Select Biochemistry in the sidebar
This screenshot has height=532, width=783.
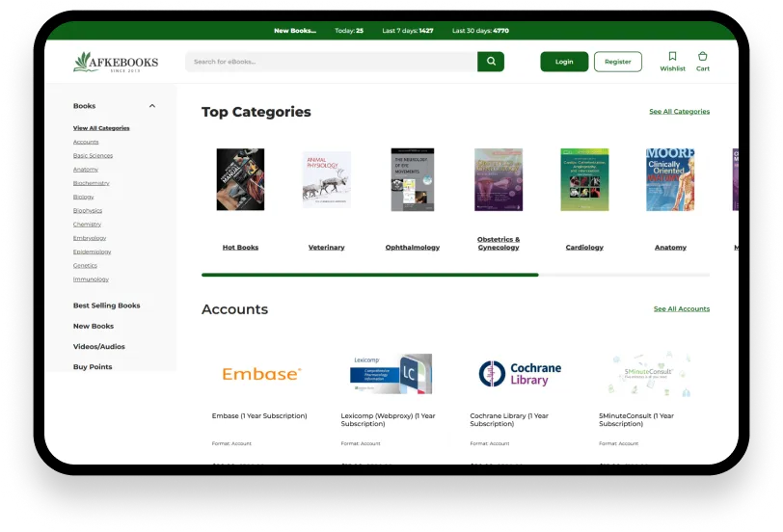click(92, 183)
